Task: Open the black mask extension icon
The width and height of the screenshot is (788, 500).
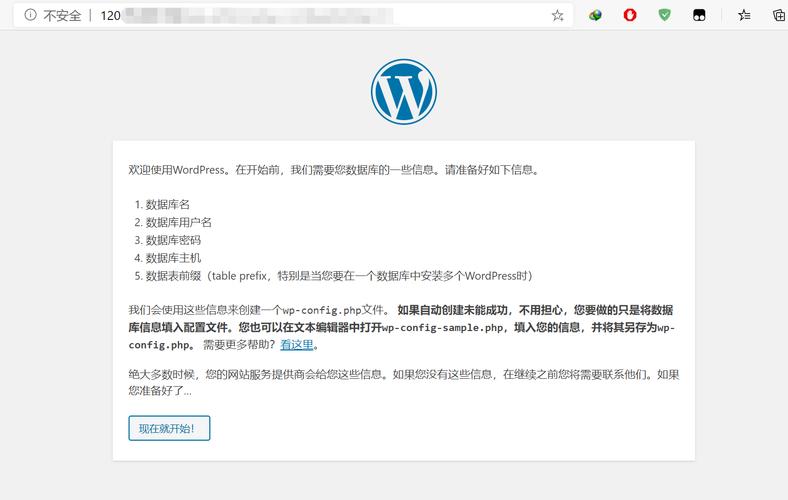Action: click(699, 16)
